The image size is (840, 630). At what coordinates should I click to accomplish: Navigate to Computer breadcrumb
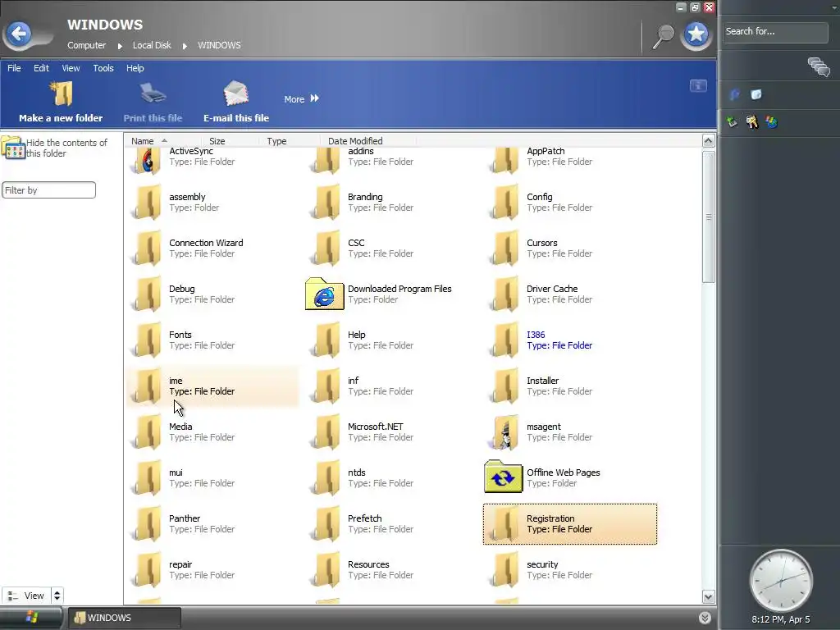point(87,46)
